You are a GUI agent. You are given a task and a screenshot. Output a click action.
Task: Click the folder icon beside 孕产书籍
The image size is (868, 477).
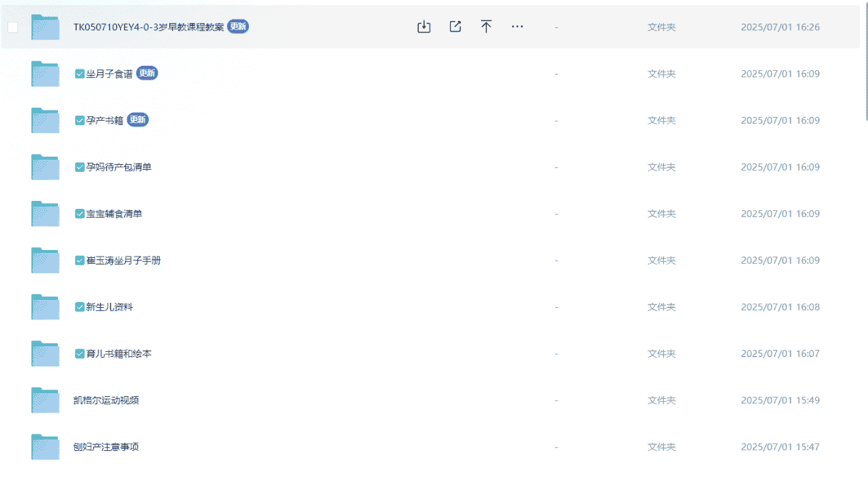point(45,121)
